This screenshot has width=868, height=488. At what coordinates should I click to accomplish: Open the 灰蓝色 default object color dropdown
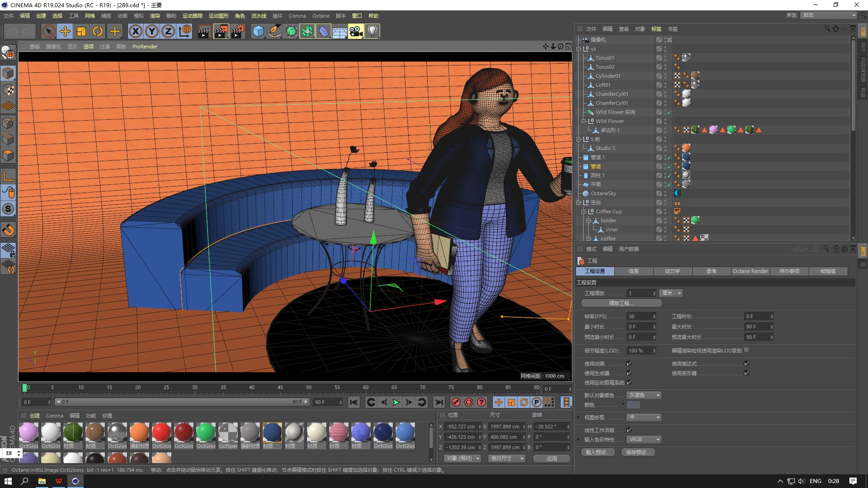pos(644,395)
